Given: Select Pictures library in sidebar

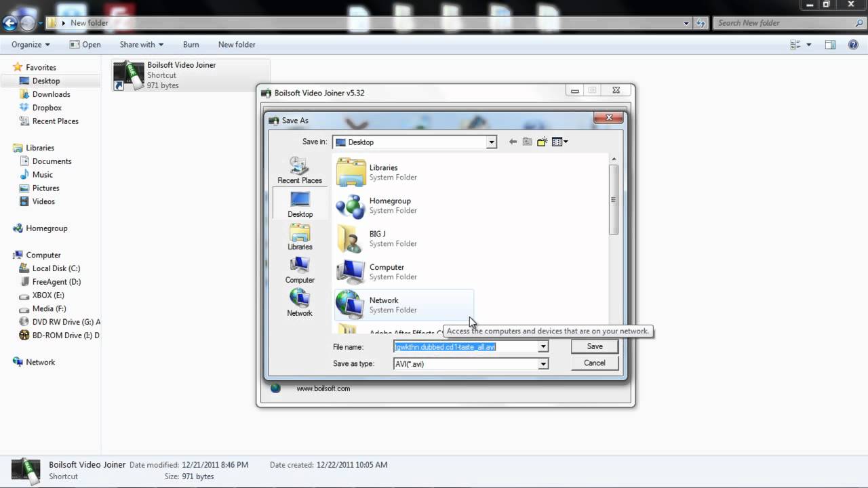Looking at the screenshot, I should tap(46, 188).
